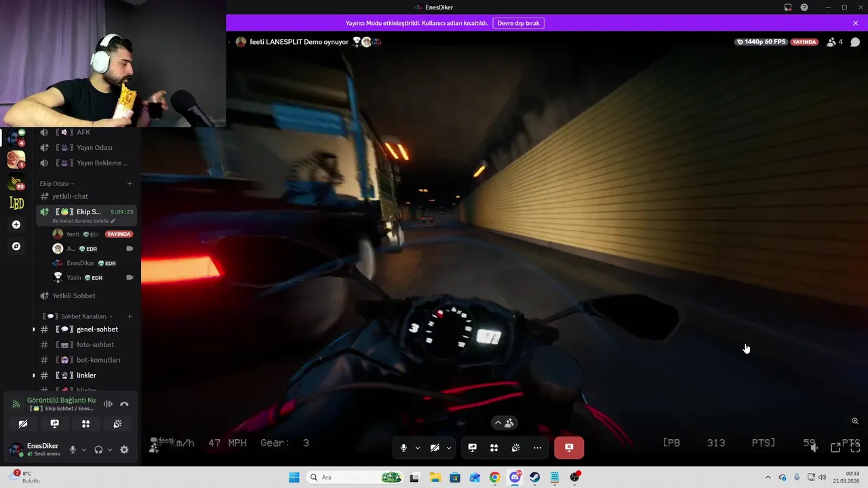Stop watching with the red button
This screenshot has width=868, height=488.
(x=569, y=447)
